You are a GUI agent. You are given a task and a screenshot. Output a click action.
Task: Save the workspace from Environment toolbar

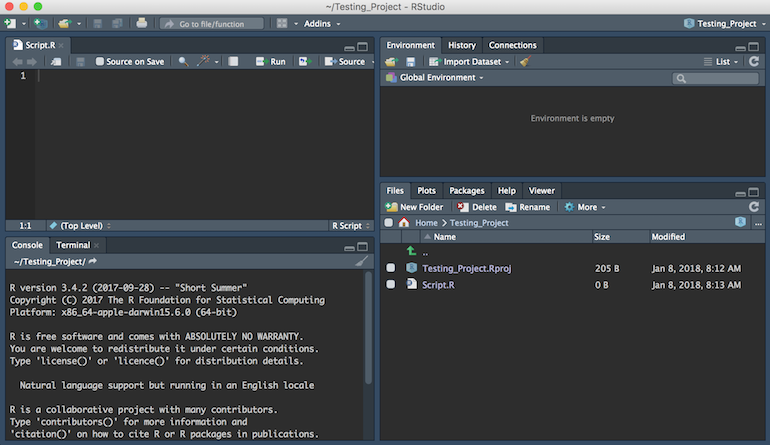(411, 61)
